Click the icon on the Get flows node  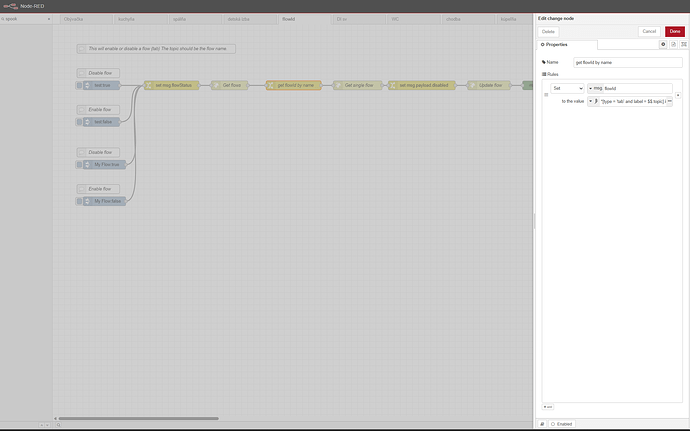tap(215, 85)
